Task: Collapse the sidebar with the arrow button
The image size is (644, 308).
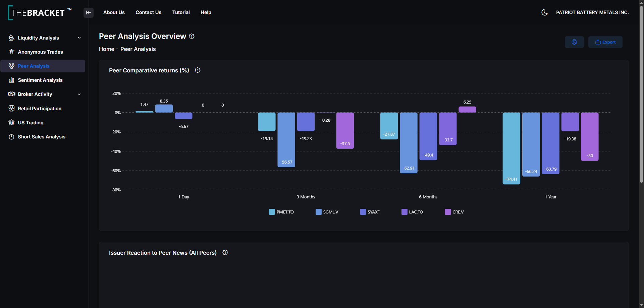Action: 89,12
